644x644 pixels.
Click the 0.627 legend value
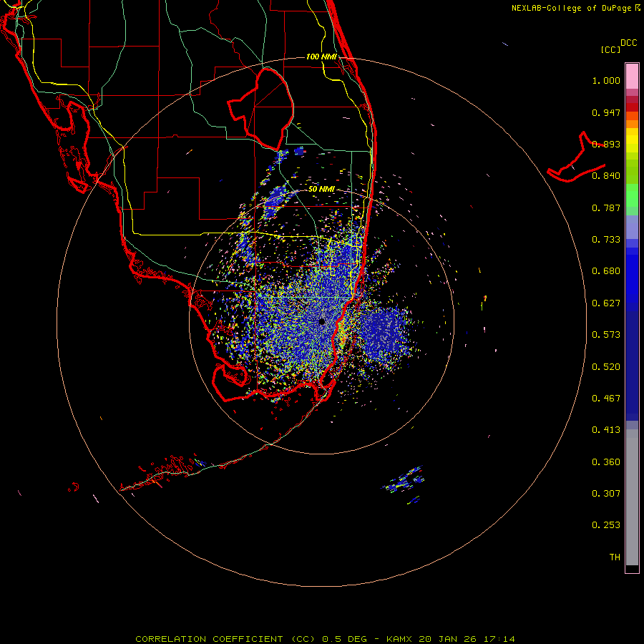[606, 303]
